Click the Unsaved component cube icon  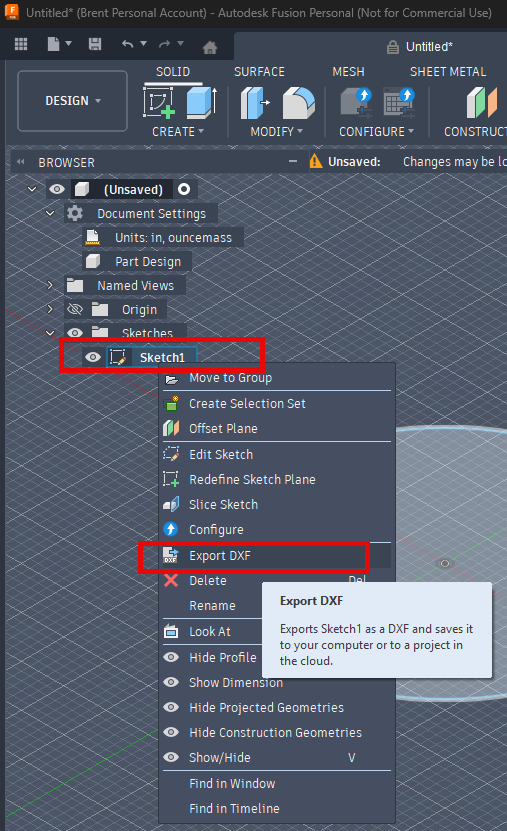82,189
